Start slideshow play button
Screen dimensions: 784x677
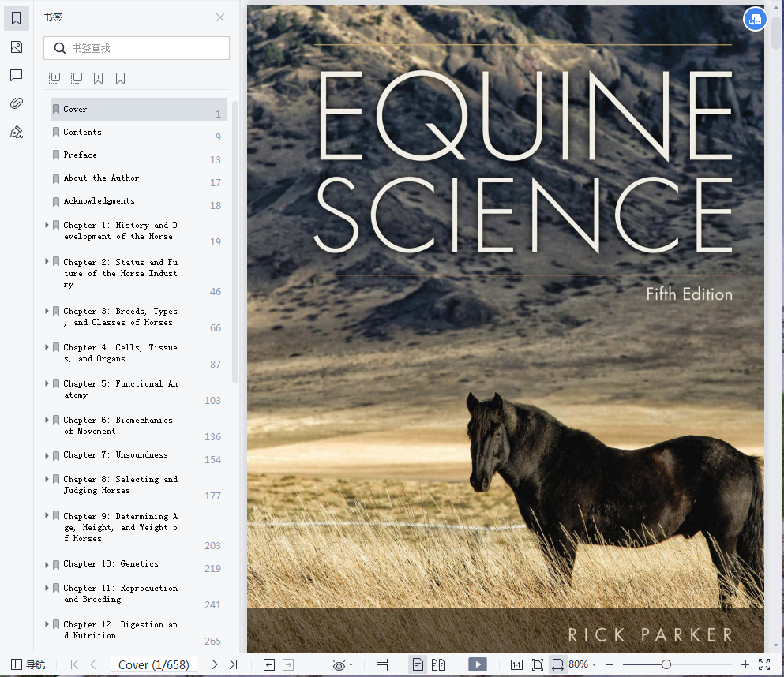tap(478, 664)
